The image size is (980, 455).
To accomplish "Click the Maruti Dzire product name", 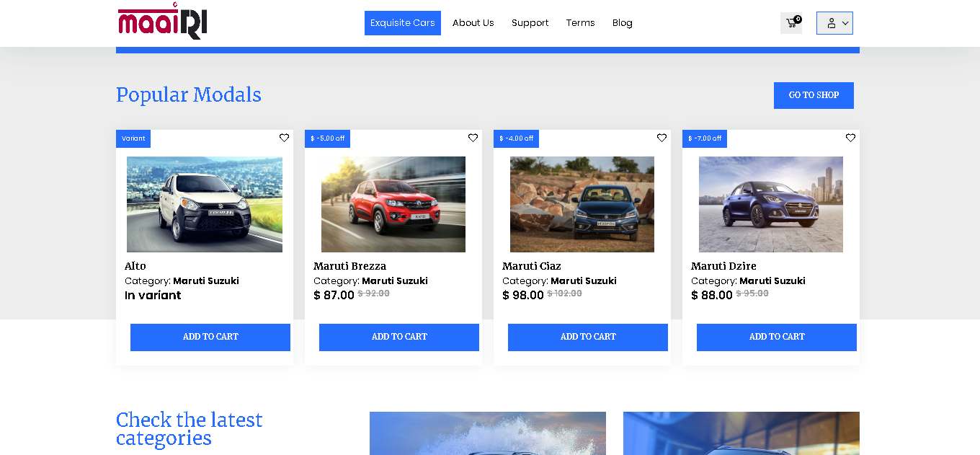I will [x=723, y=266].
